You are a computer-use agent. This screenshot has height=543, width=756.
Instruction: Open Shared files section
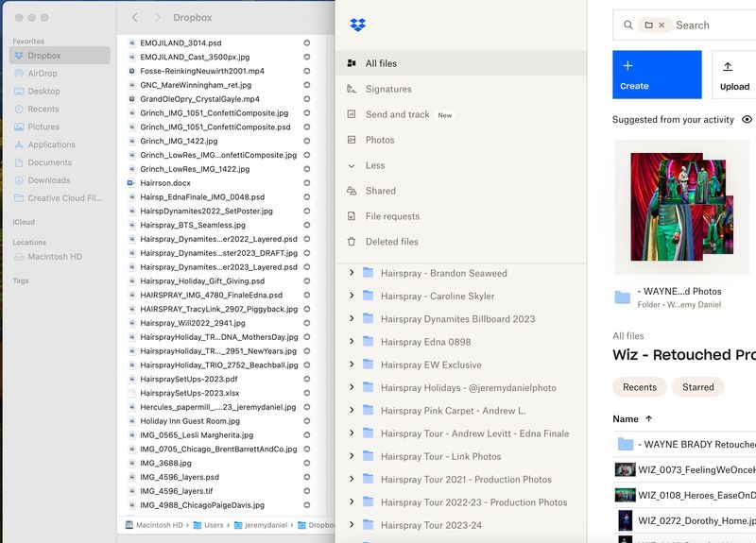[x=380, y=191]
